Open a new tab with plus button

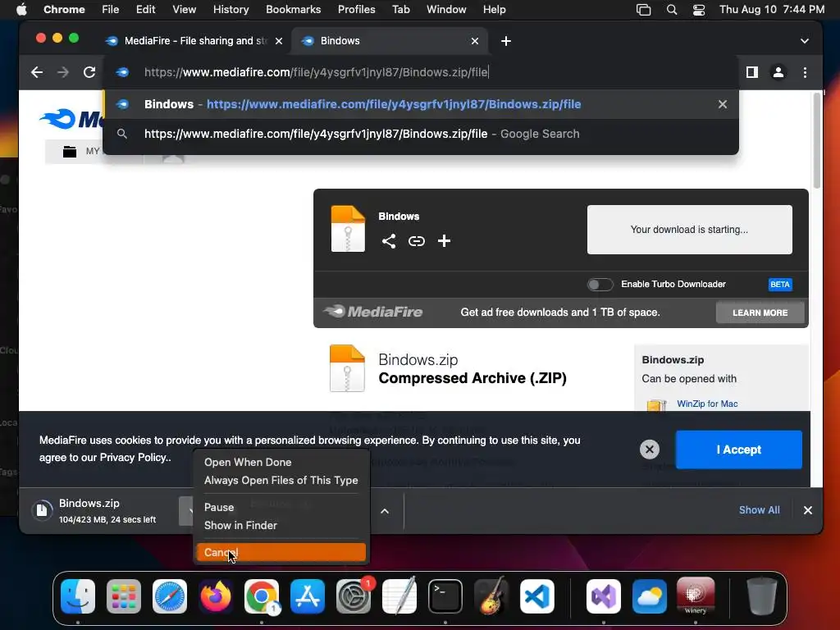505,41
